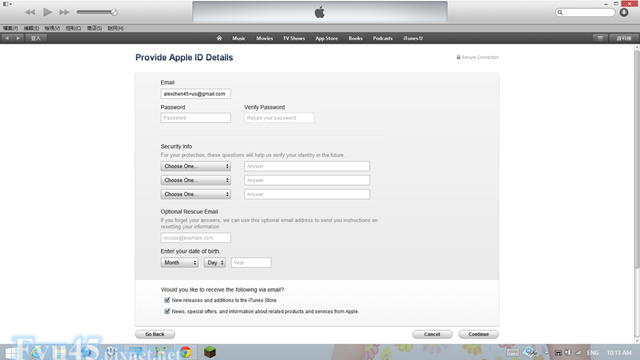This screenshot has width=640, height=360.
Task: Open the iTunes window menu icon at top-left
Action: [x=7, y=4]
